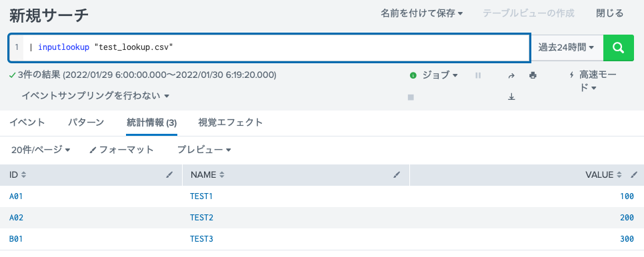Viewport: 644px width, 257px height.
Task: Edit NAME column pencil icon
Action: pyautogui.click(x=397, y=175)
